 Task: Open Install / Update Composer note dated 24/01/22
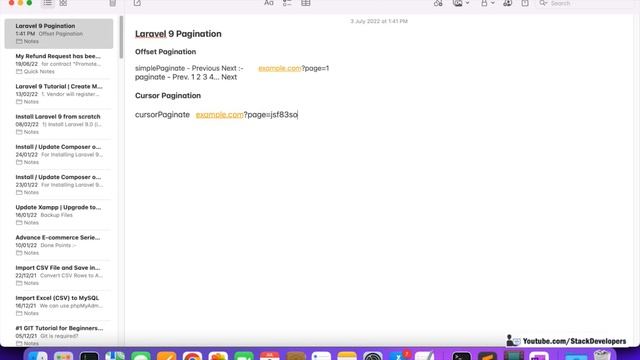click(59, 154)
